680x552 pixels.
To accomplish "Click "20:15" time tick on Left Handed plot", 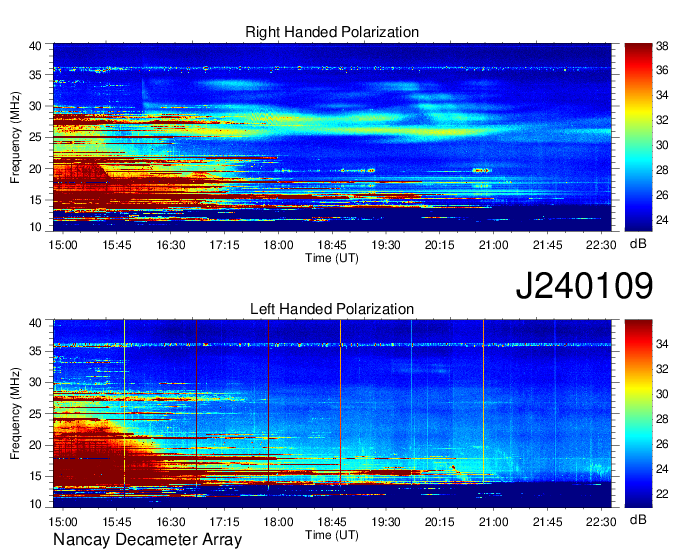I will point(439,522).
